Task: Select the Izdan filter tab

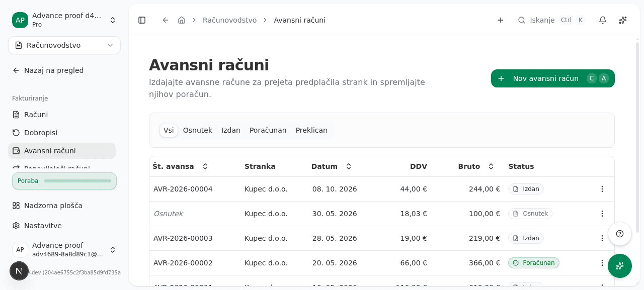Action: click(231, 130)
